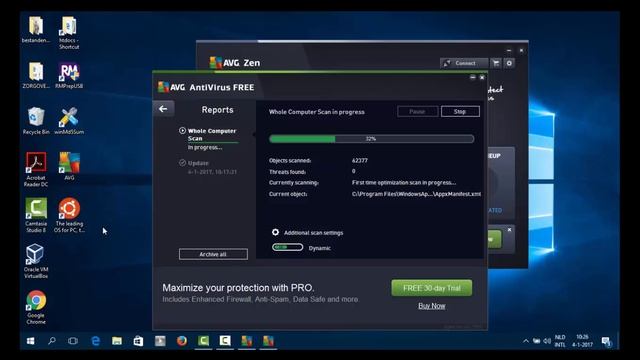Launch Oracle VM VirtualBox
Image resolution: width=640 pixels, height=360 pixels.
[36, 261]
